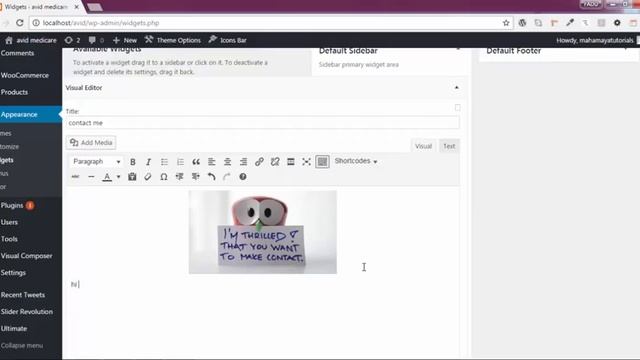Align text left
The height and width of the screenshot is (360, 640).
tap(211, 162)
